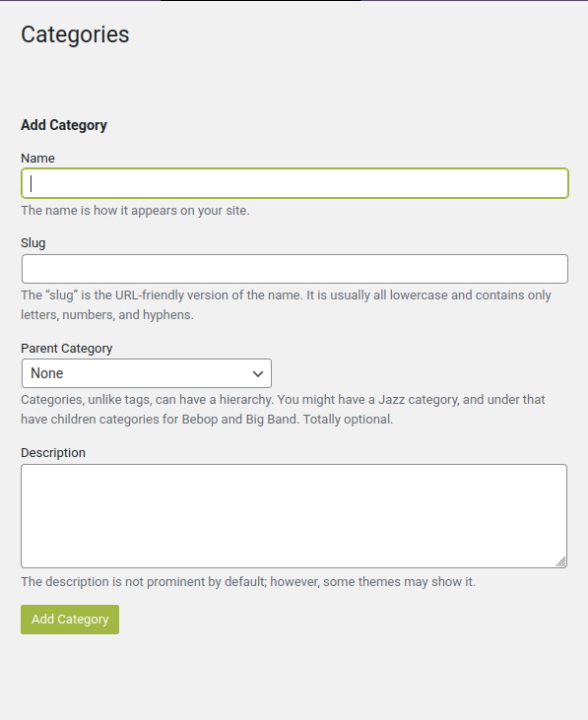This screenshot has width=588, height=720.
Task: Click 'letters, numbers, and hyphens' help line
Action: point(107,315)
